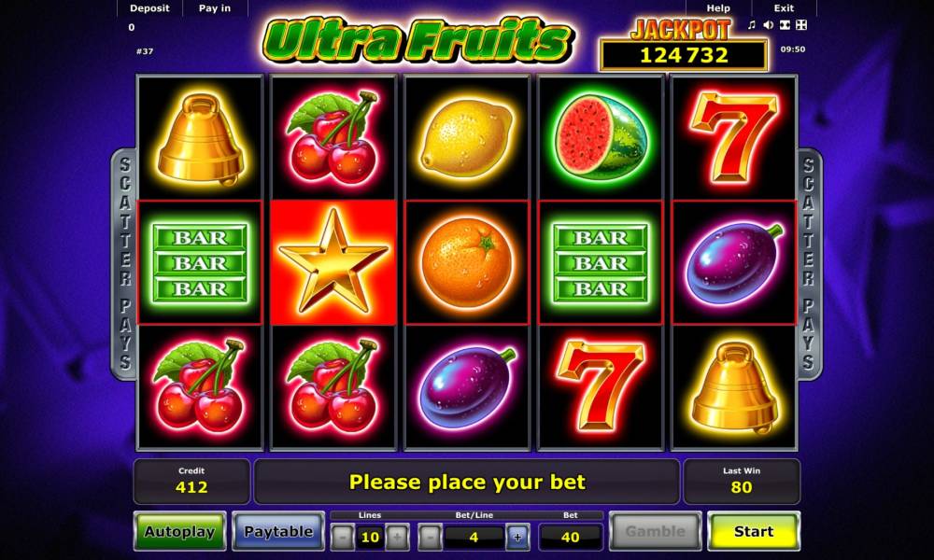
Task: Start the spin with Start button
Action: tap(754, 531)
